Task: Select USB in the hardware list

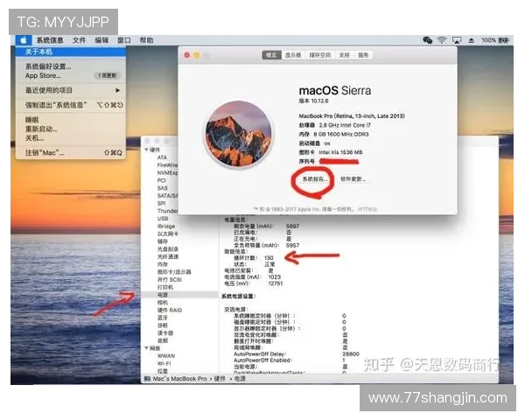Action: click(x=163, y=219)
